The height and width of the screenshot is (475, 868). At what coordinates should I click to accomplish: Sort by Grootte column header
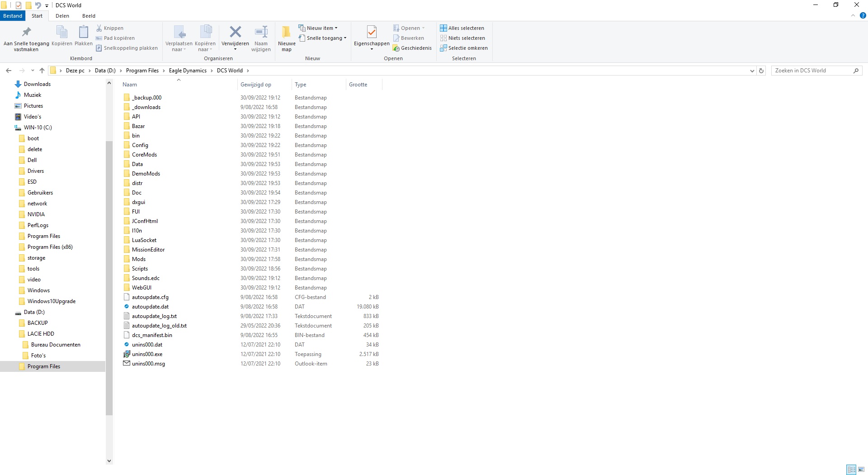click(x=364, y=85)
